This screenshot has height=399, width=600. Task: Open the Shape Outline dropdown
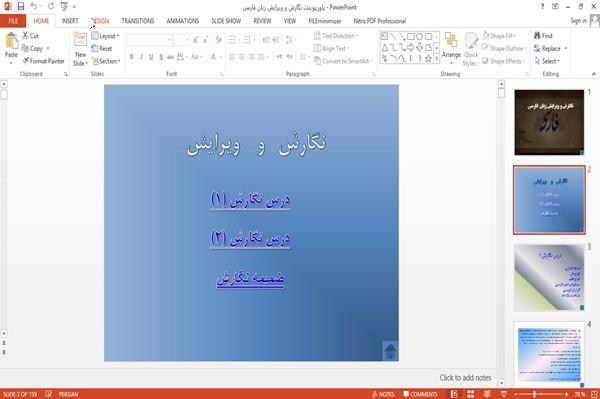coord(504,48)
